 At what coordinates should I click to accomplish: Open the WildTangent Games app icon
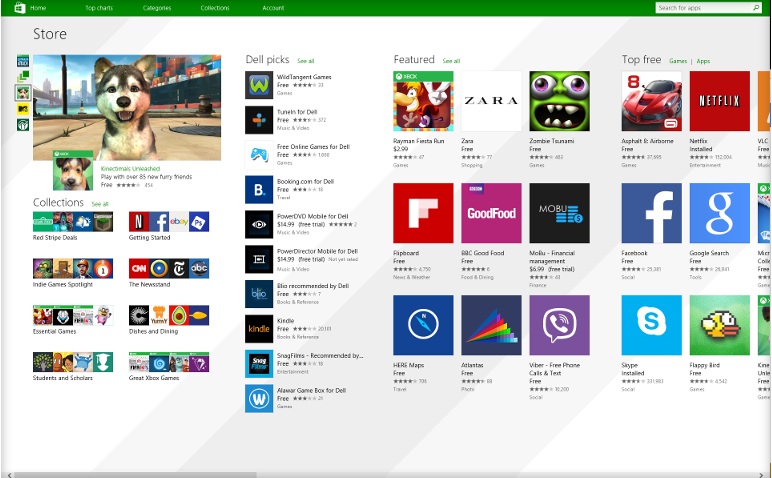pos(259,85)
